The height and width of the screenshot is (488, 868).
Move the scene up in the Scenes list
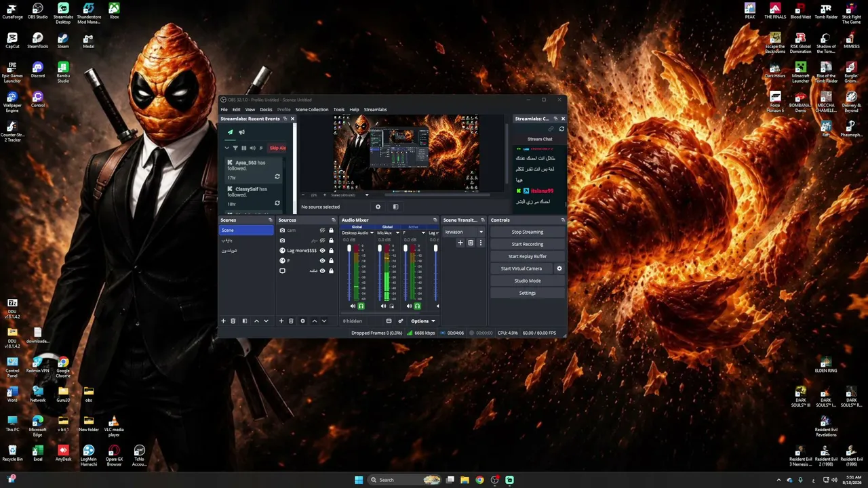(256, 321)
